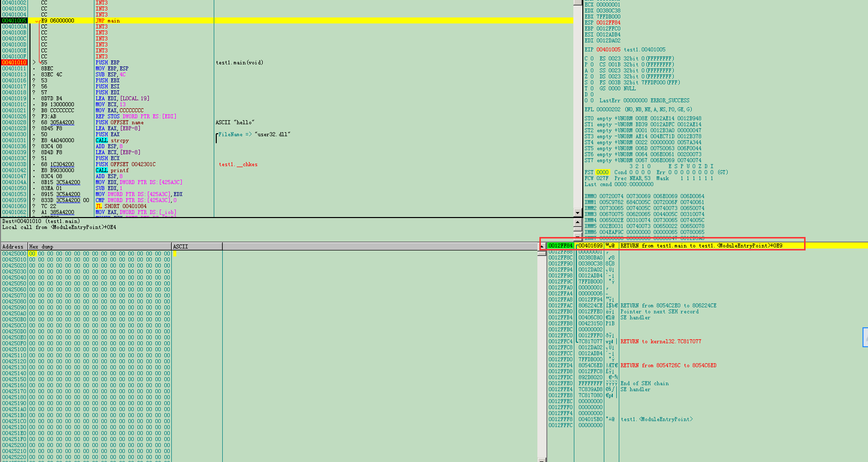Toggle the C carry flag bit
The height and width of the screenshot is (462, 868).
[592, 59]
